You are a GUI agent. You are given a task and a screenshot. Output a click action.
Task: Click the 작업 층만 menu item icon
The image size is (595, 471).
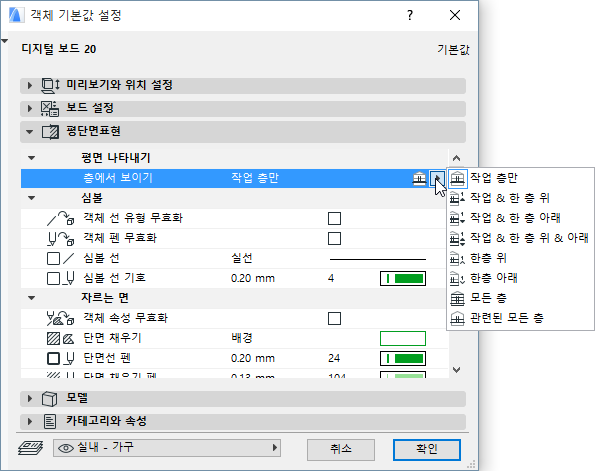458,178
